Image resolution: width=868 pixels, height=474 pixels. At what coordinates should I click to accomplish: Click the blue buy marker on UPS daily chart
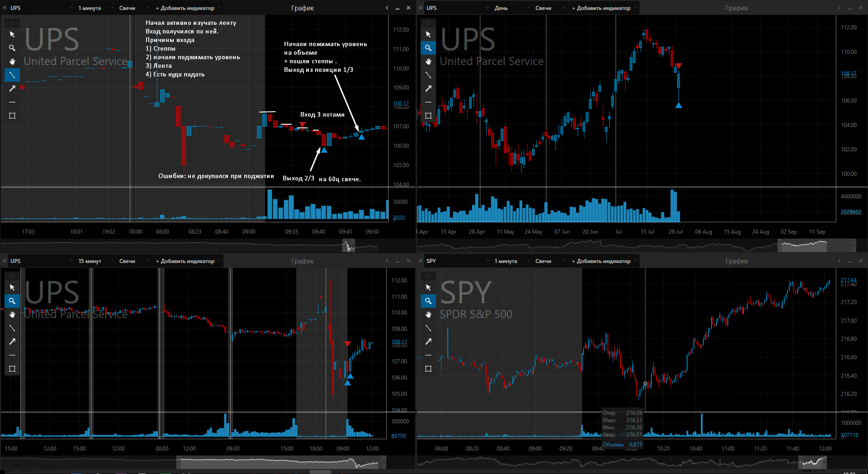pos(678,105)
